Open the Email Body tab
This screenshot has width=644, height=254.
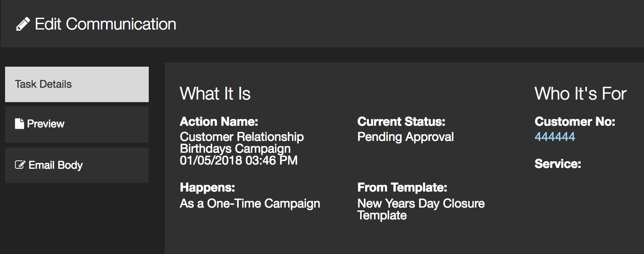click(77, 165)
